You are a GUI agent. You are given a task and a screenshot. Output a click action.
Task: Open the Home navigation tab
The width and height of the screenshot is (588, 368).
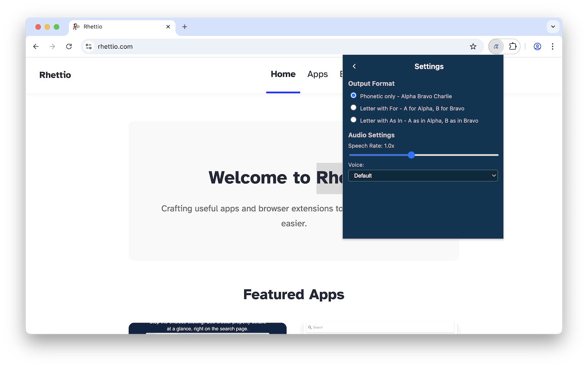coord(283,75)
